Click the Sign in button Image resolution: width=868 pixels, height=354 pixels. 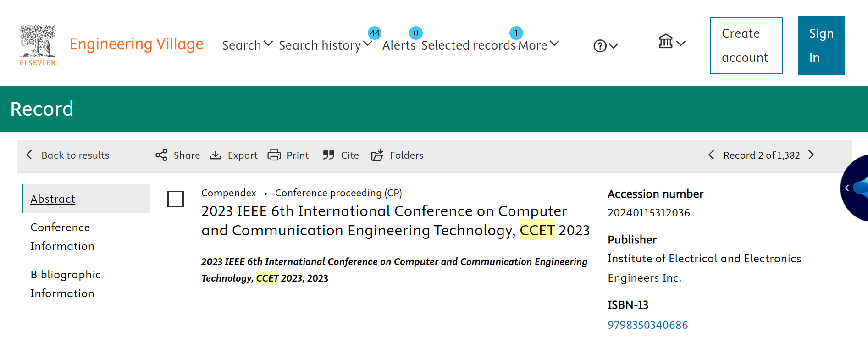tap(821, 45)
